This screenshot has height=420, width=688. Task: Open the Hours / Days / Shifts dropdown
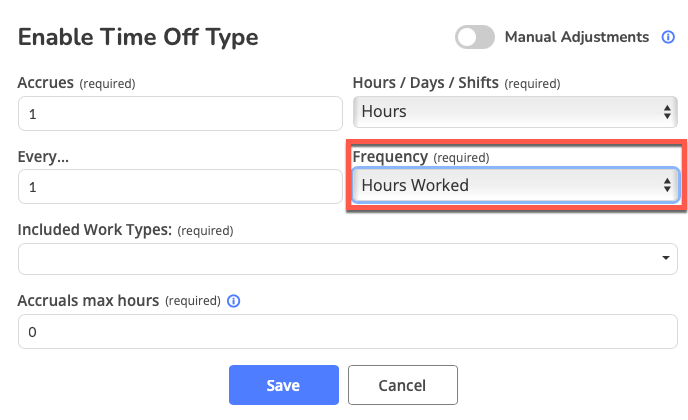[x=516, y=112]
